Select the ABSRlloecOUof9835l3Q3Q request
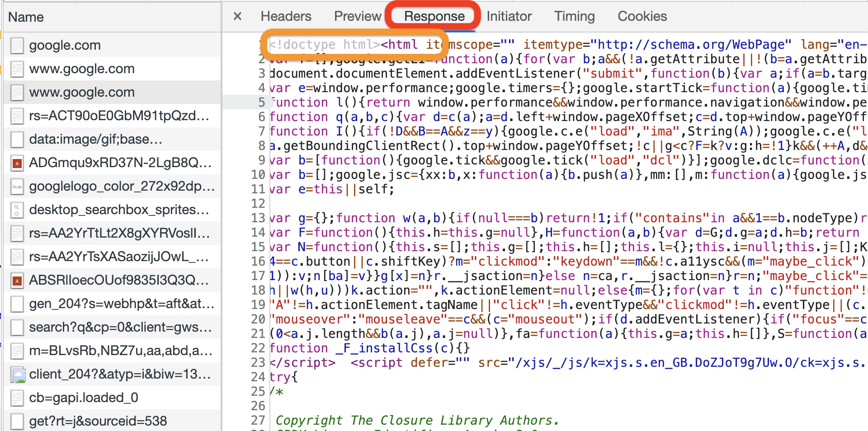 point(112,280)
